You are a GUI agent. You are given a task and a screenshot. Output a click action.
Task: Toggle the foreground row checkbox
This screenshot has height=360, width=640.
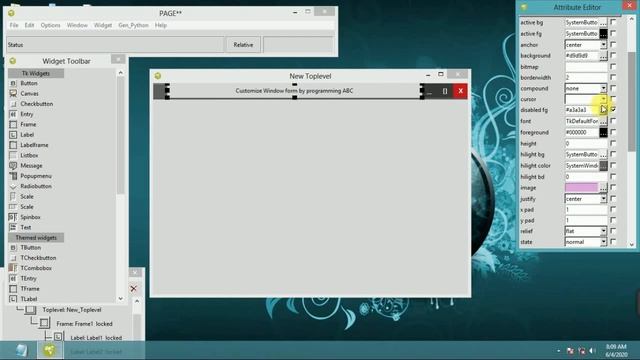coord(613,132)
